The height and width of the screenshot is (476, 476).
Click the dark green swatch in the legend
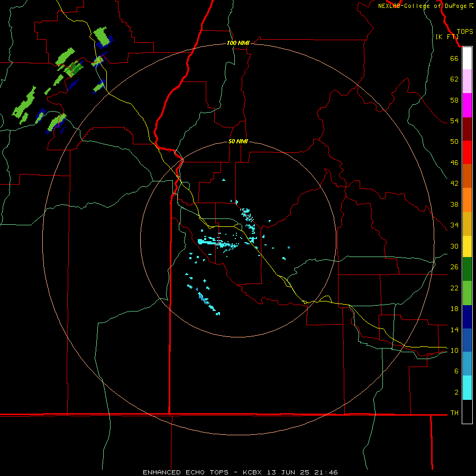[467, 269]
